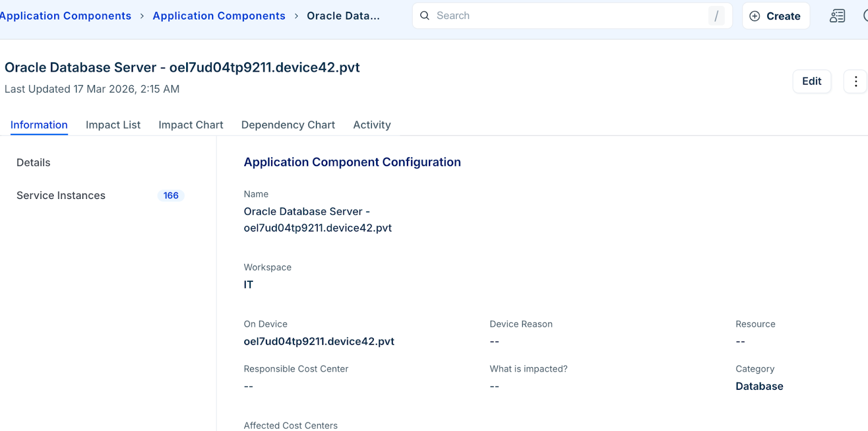Click the Application Component Configuration heading
Image resolution: width=868 pixels, height=431 pixels.
point(353,162)
